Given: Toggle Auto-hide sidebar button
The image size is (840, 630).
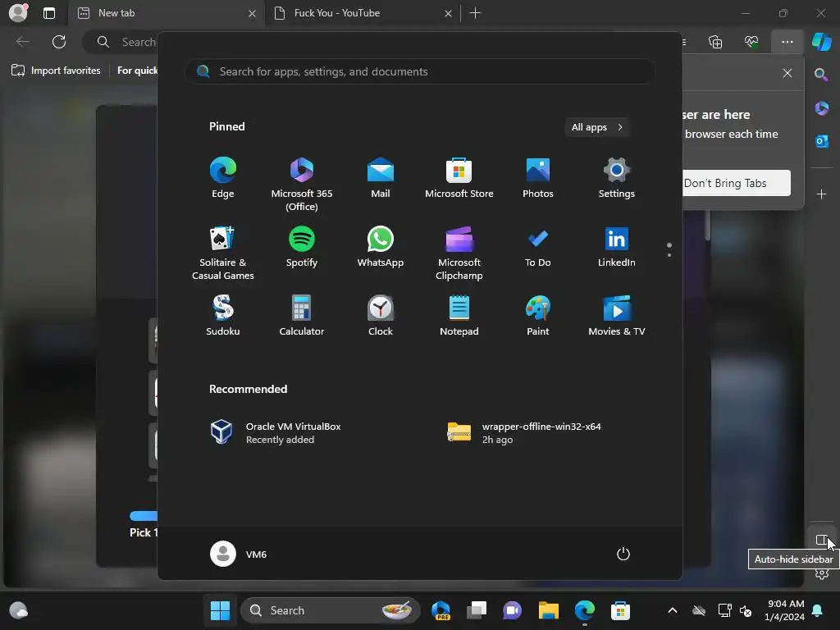Looking at the screenshot, I should (x=821, y=540).
